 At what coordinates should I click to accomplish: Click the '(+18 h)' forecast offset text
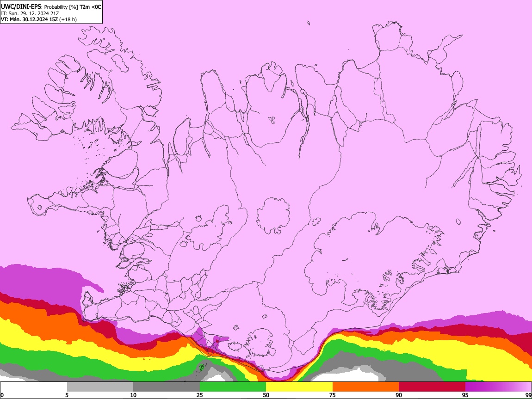(x=68, y=19)
